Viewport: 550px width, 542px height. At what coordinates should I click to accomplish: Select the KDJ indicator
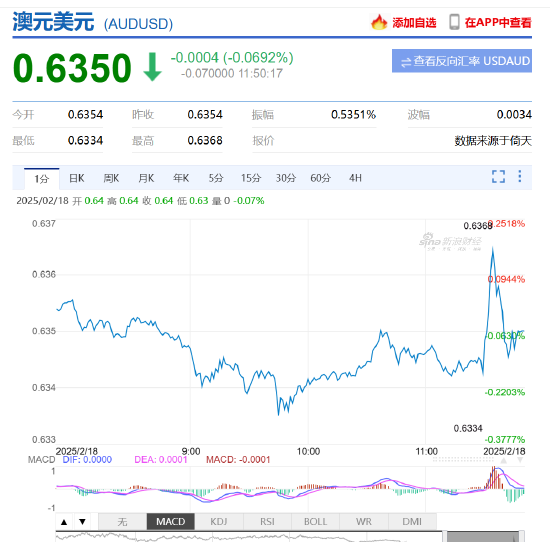219,522
